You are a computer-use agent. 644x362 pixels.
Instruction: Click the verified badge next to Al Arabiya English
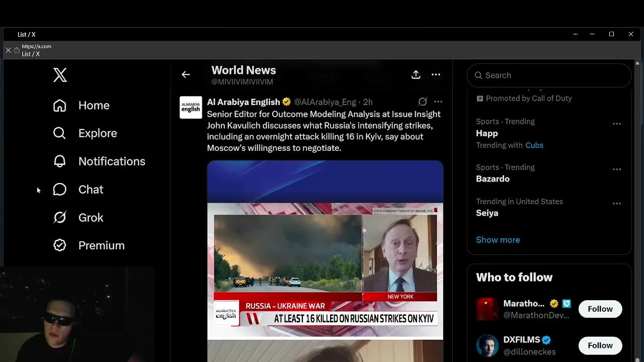pos(286,102)
